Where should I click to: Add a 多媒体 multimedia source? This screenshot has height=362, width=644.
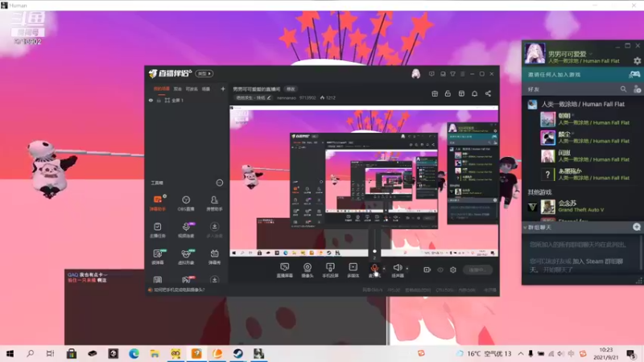coord(353,270)
